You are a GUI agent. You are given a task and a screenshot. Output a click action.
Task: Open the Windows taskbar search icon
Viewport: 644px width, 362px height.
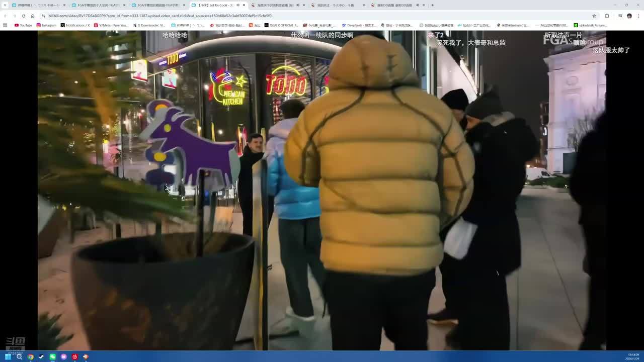(19, 357)
